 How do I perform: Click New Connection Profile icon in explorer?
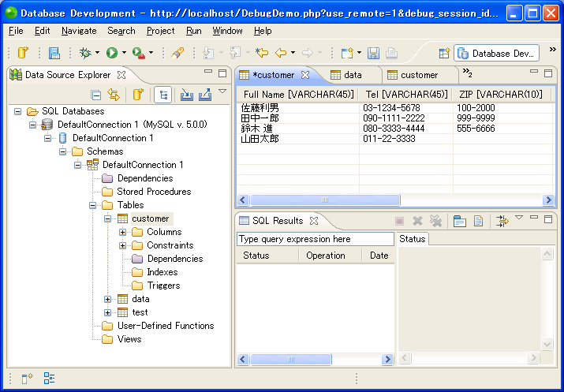pos(137,95)
